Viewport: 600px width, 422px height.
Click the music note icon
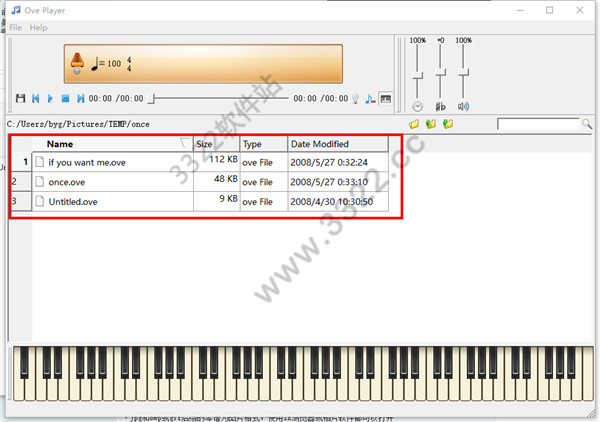[370, 99]
